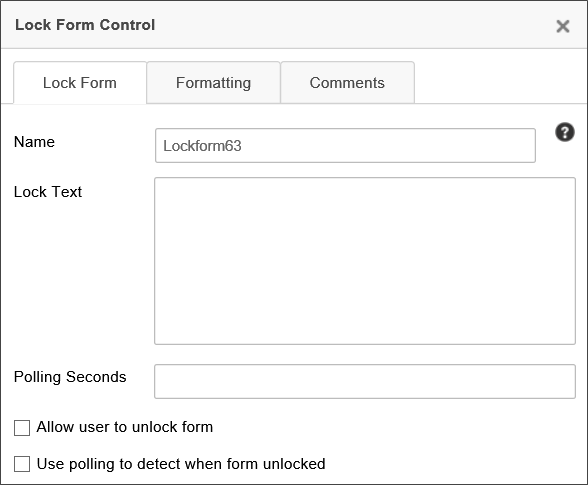Click inside the Lock Text textarea

point(364,261)
